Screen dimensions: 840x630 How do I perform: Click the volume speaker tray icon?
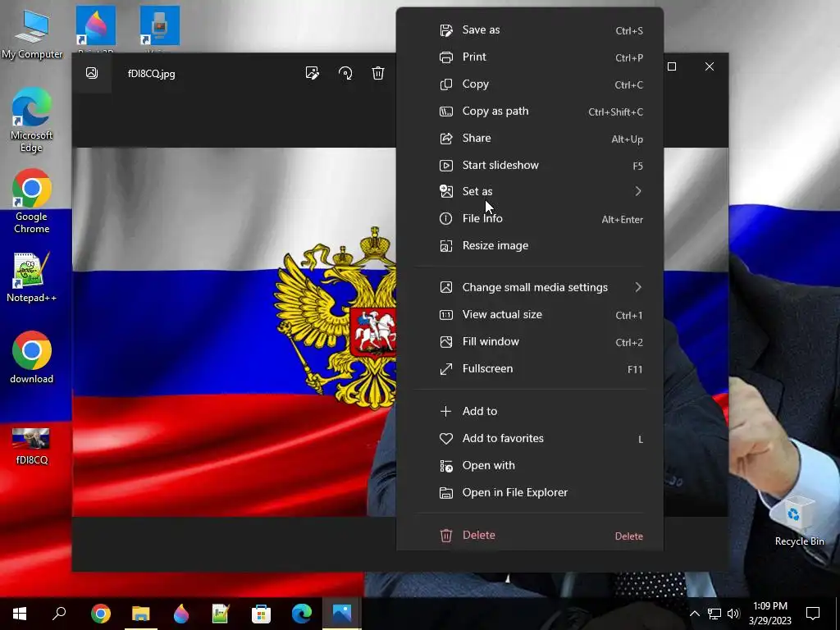pyautogui.click(x=733, y=614)
